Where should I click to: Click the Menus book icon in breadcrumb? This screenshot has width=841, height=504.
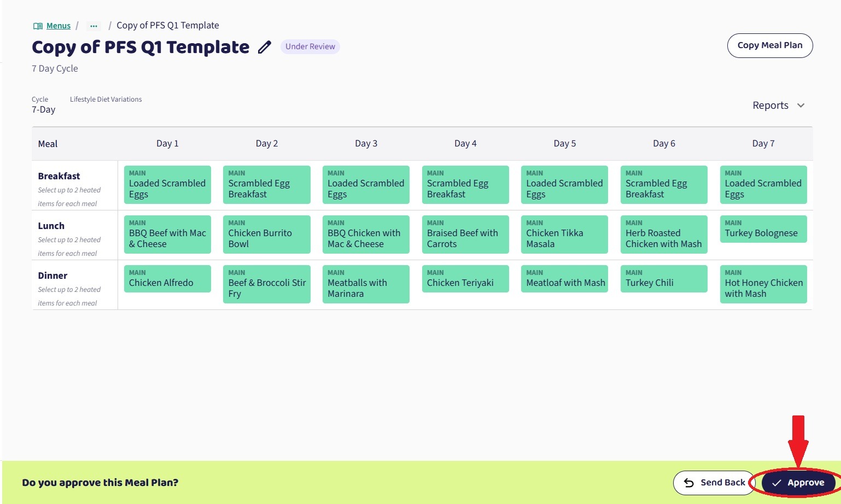click(x=38, y=26)
